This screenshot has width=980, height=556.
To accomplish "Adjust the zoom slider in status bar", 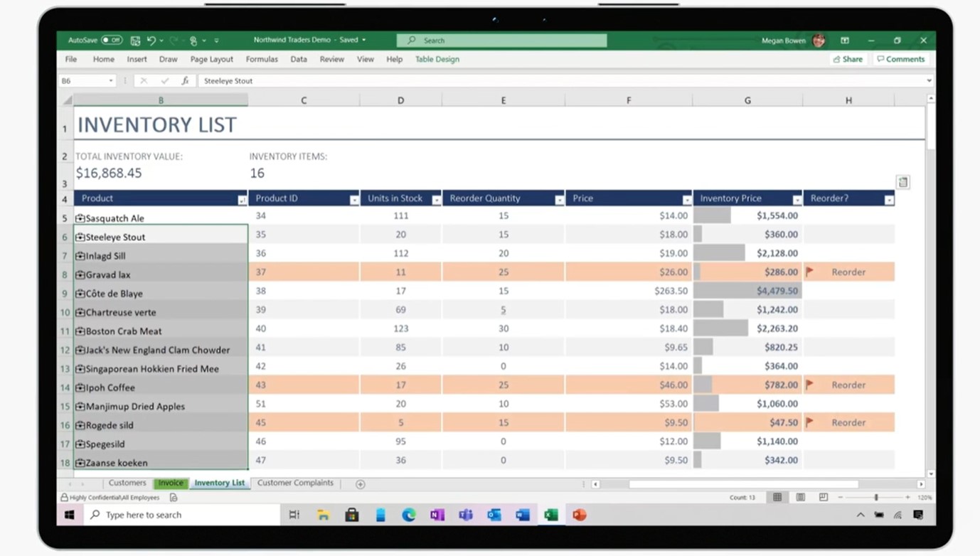I will coord(876,498).
